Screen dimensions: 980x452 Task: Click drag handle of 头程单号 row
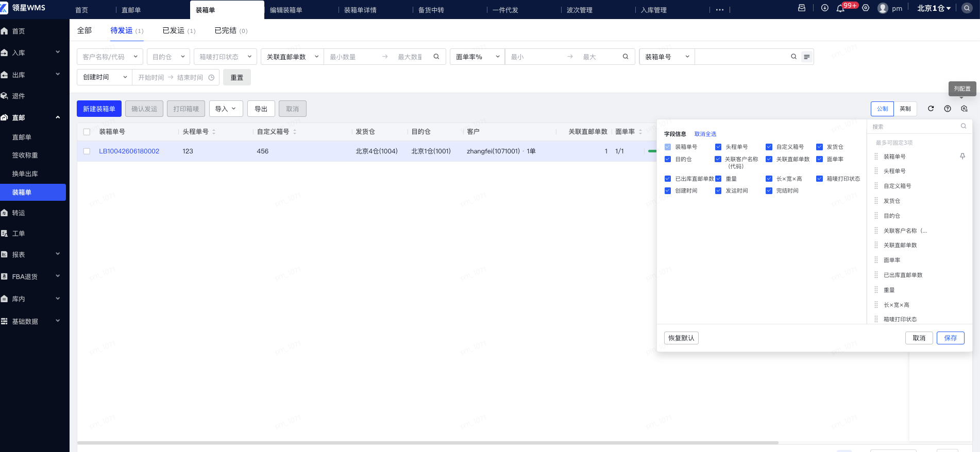876,171
